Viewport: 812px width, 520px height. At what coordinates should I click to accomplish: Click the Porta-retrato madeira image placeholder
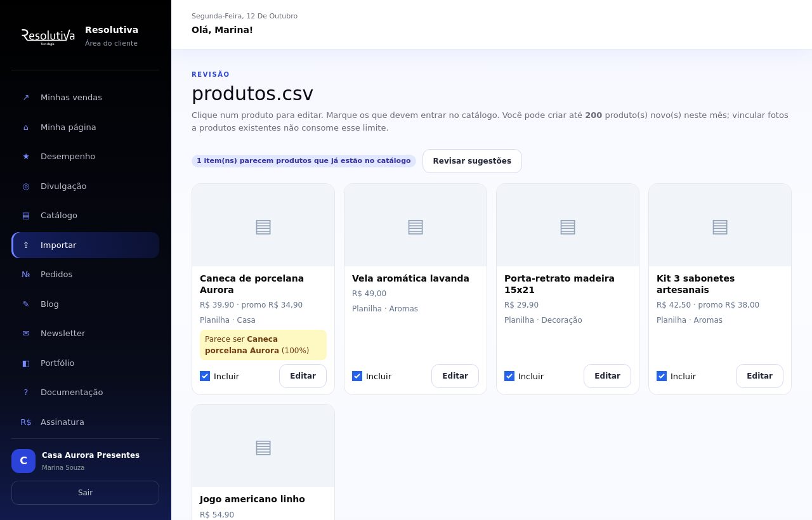(568, 225)
